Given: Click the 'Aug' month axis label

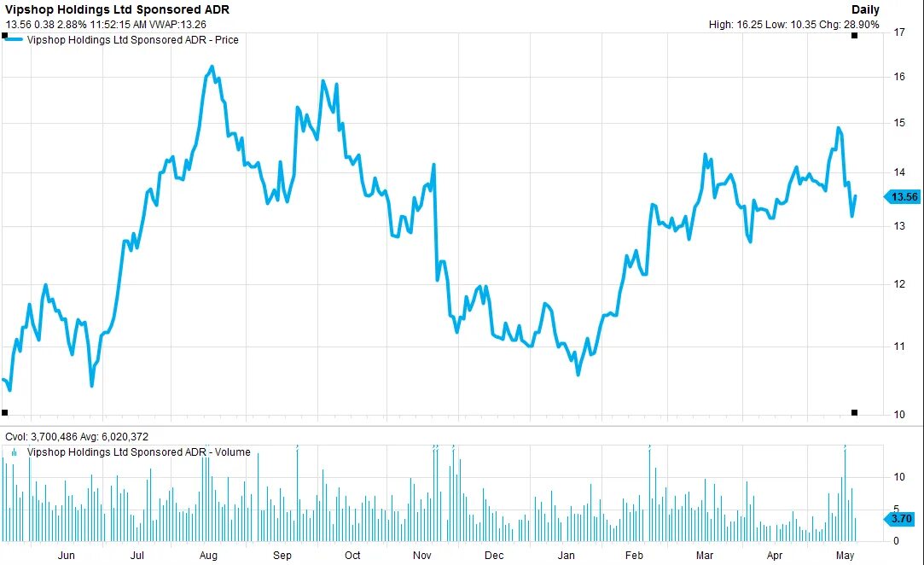Looking at the screenshot, I should 209,556.
